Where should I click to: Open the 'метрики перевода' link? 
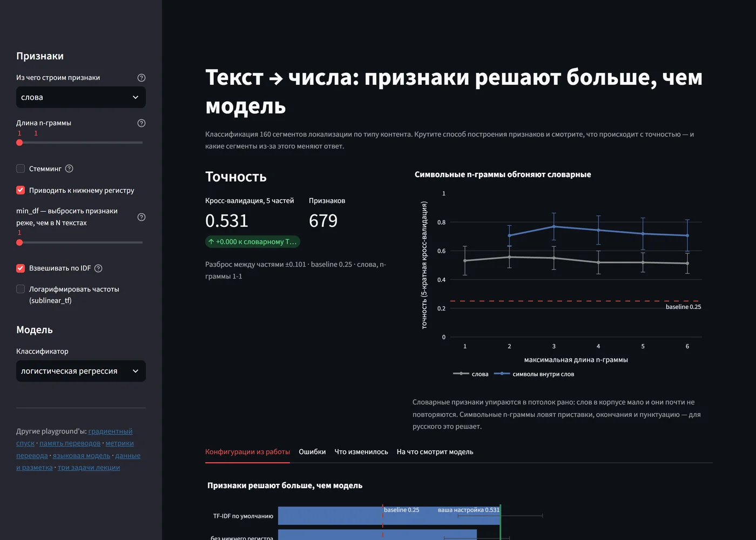click(x=119, y=443)
